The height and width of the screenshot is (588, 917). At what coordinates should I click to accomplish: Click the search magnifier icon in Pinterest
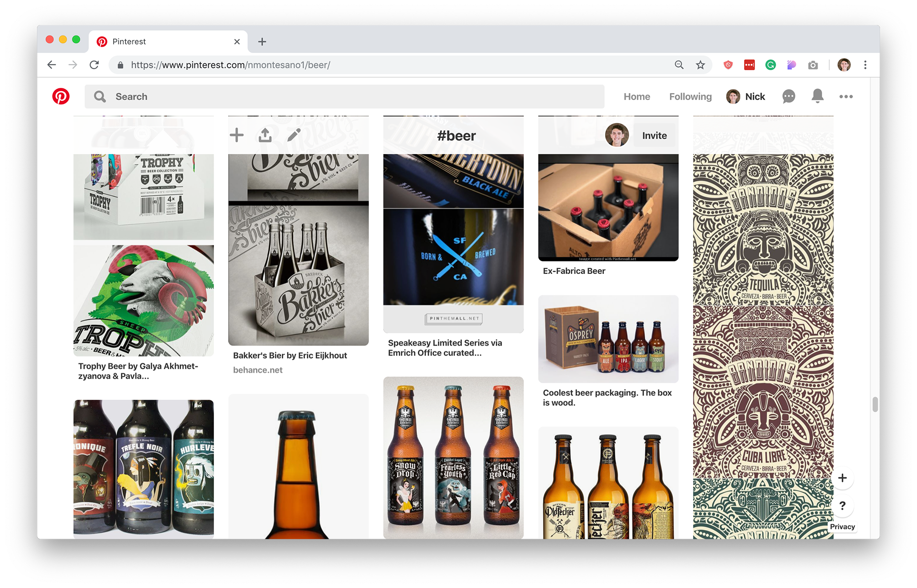coord(100,96)
